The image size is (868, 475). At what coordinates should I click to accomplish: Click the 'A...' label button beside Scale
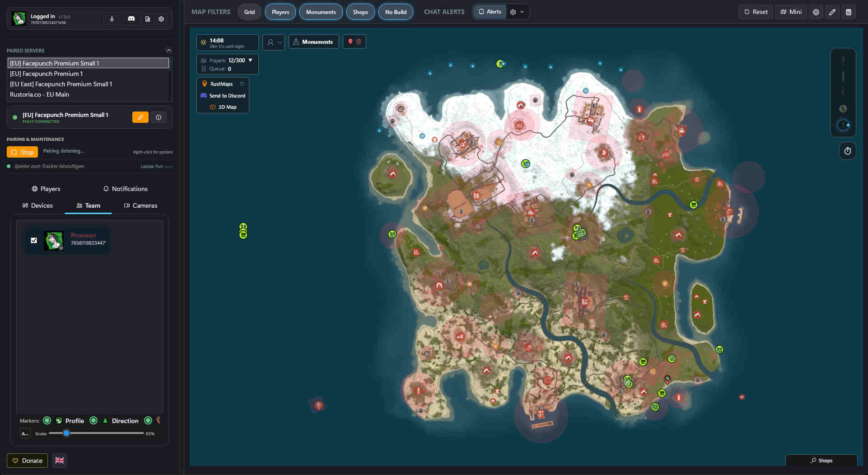25,433
